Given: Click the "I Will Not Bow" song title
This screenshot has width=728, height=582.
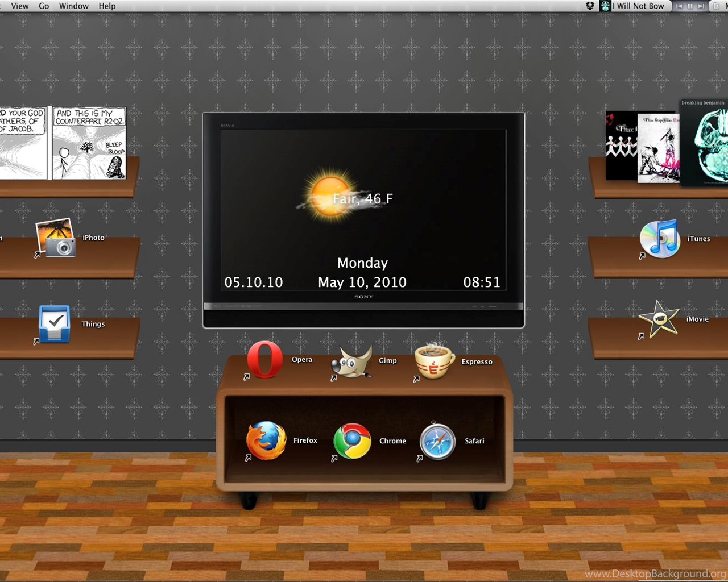Looking at the screenshot, I should pyautogui.click(x=638, y=6).
